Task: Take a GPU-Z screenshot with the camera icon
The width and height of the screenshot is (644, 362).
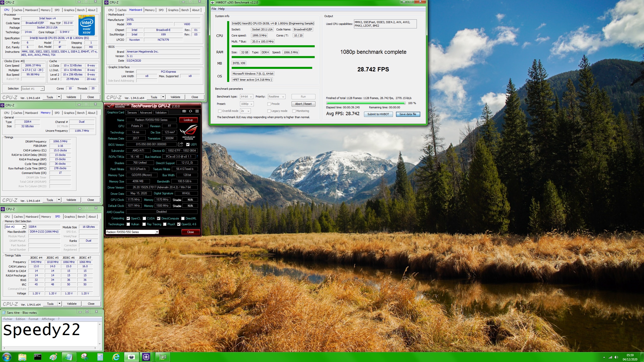Action: pyautogui.click(x=184, y=111)
